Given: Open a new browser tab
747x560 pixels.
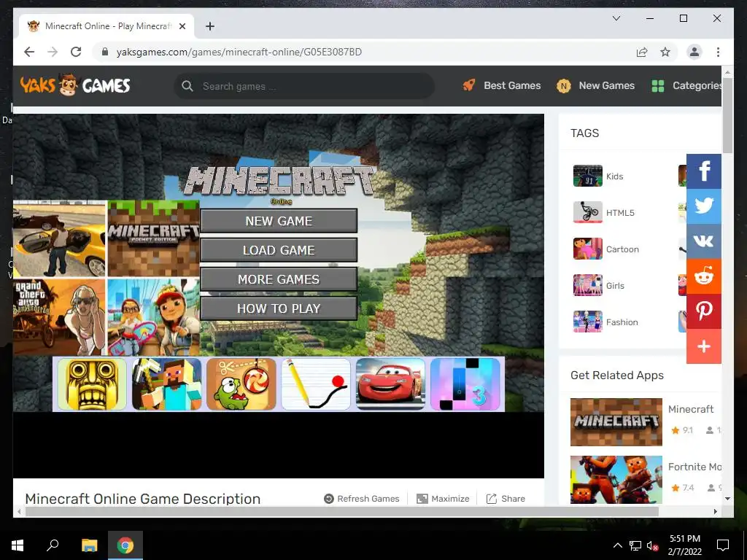Looking at the screenshot, I should point(209,26).
